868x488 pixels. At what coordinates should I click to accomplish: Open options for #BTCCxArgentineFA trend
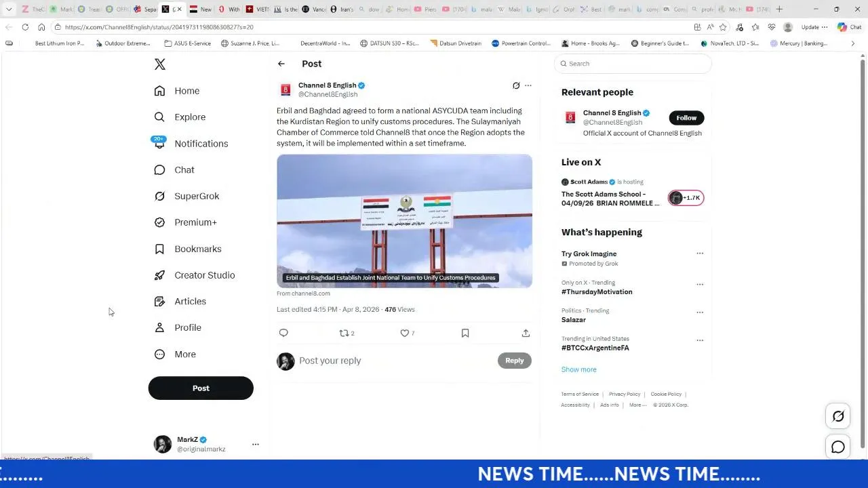pyautogui.click(x=700, y=340)
